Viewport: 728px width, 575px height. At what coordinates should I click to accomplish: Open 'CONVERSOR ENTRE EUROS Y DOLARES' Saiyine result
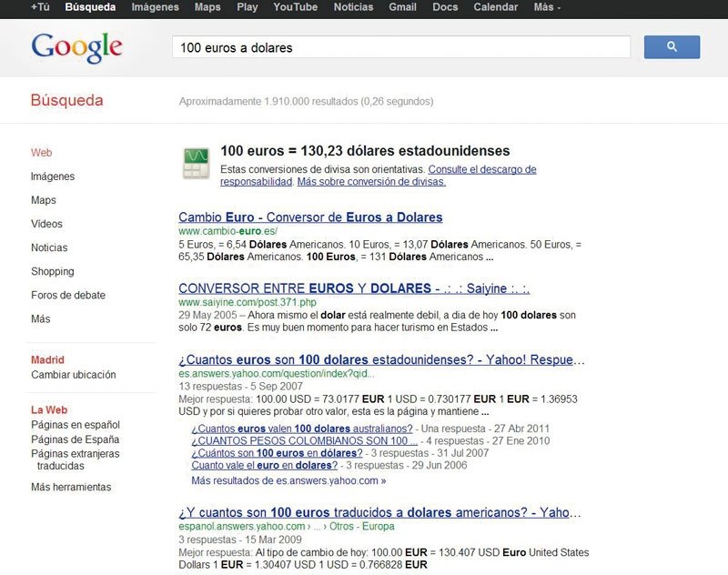point(354,288)
